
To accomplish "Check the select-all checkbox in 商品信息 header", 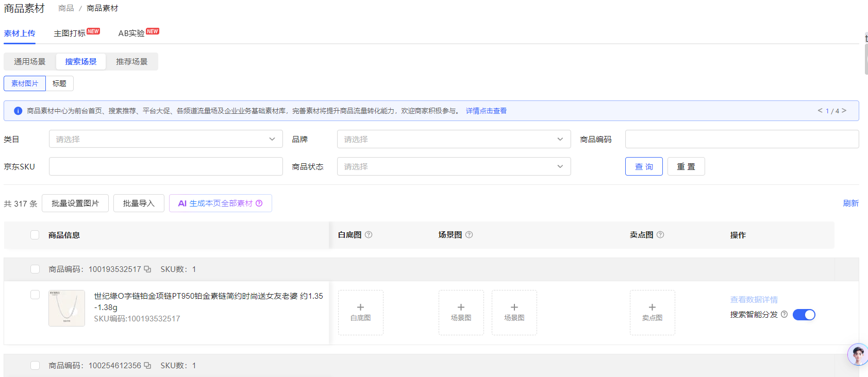I will tap(35, 235).
